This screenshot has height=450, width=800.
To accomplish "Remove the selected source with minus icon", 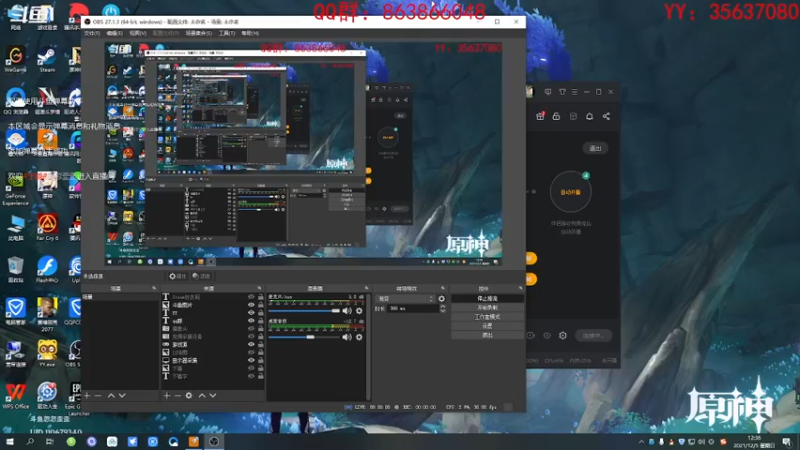I will pos(178,395).
